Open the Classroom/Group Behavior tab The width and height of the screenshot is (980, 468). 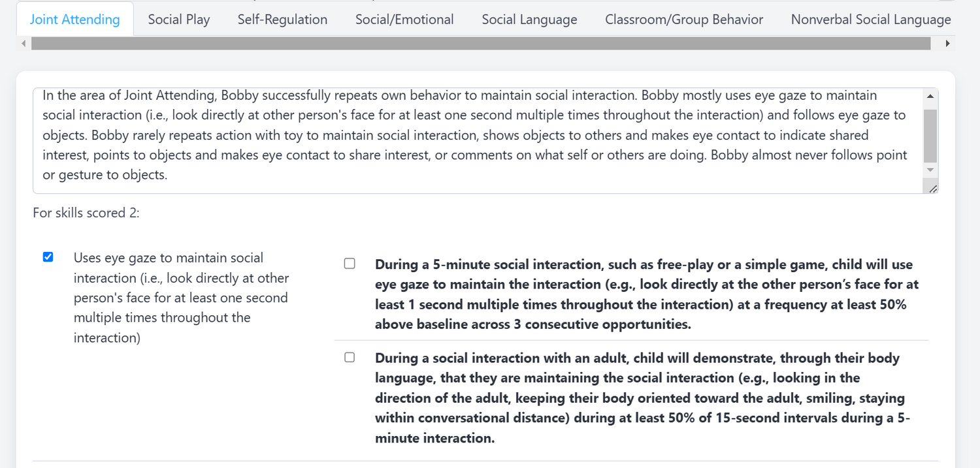point(684,20)
